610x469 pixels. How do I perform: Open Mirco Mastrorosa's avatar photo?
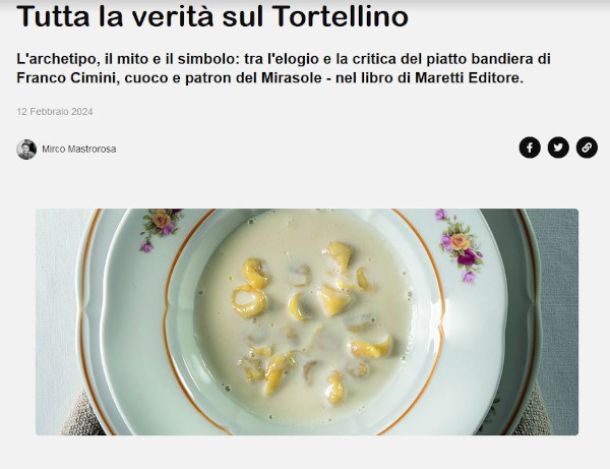(x=26, y=149)
